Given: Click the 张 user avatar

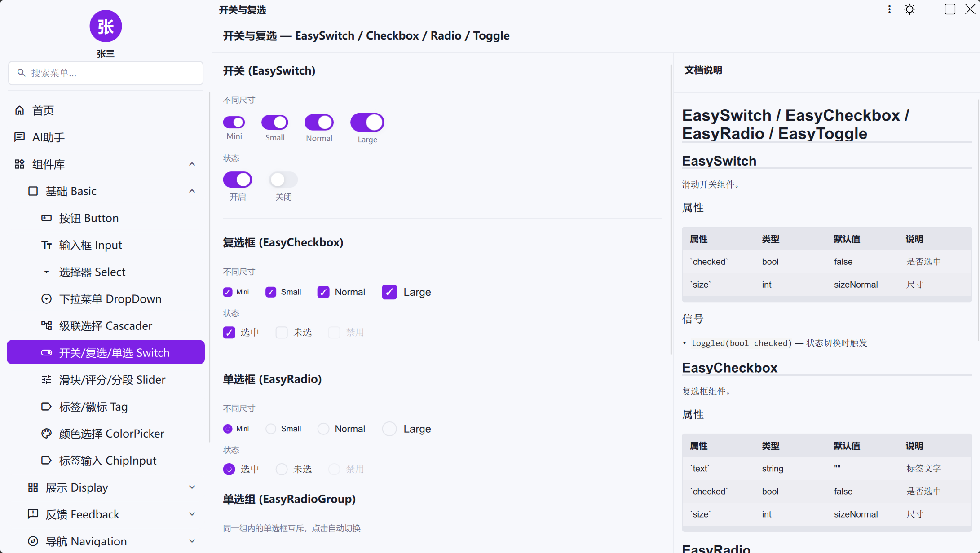Looking at the screenshot, I should click(x=106, y=26).
